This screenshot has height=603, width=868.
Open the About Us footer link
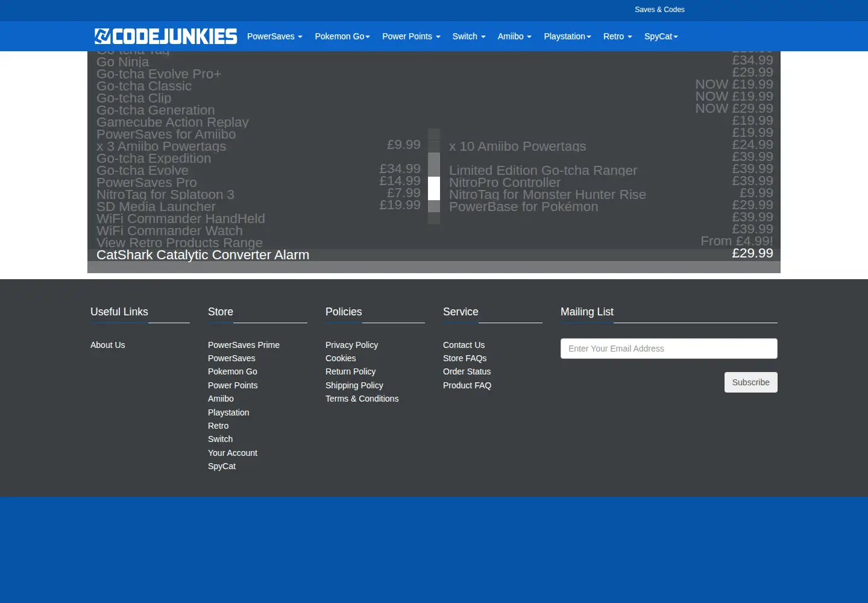click(x=108, y=345)
